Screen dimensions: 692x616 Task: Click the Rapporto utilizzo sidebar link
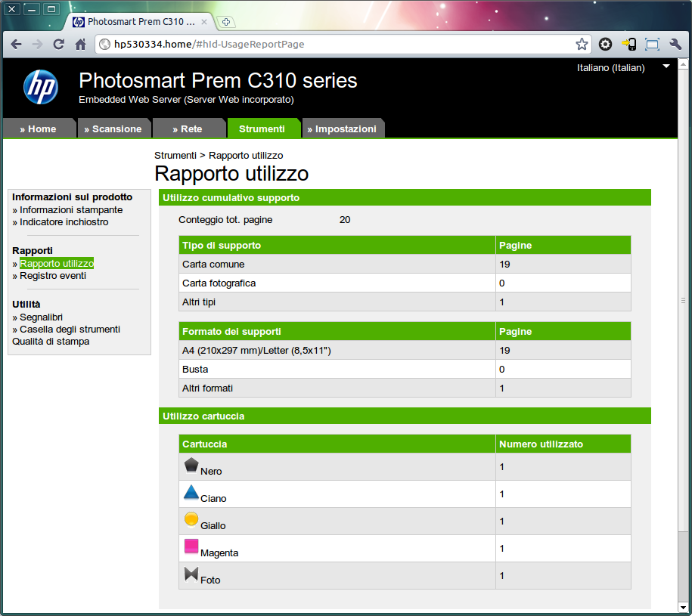coord(57,263)
